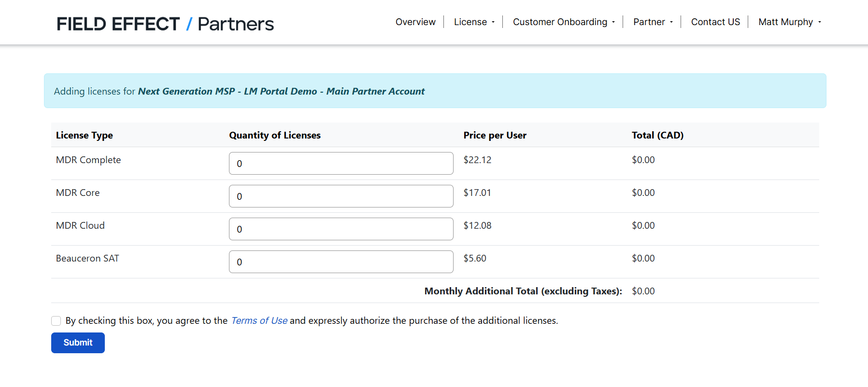Click the Quantity of Licenses column header

pos(275,135)
